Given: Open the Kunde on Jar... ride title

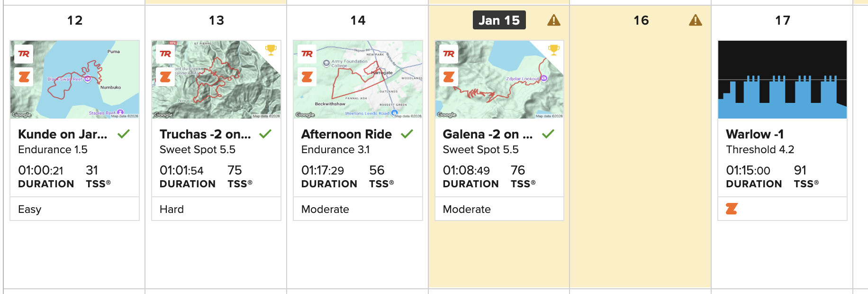Looking at the screenshot, I should point(63,134).
